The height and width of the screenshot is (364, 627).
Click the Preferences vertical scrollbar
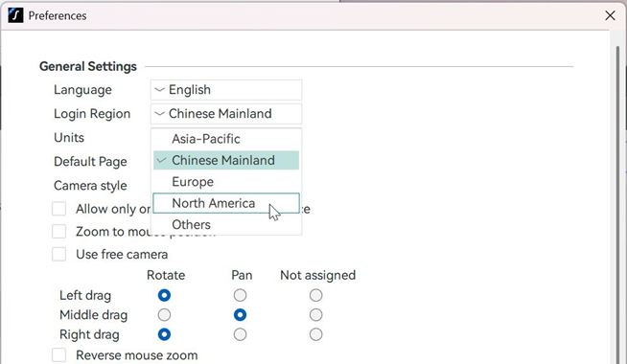618,204
